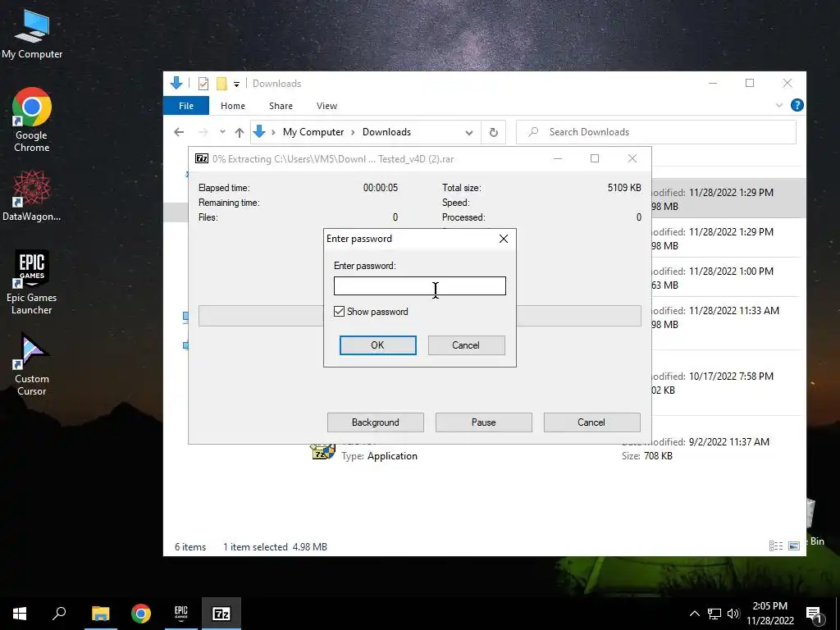Screen dimensions: 840x630
Task: Show hidden system tray icons
Action: click(x=694, y=614)
